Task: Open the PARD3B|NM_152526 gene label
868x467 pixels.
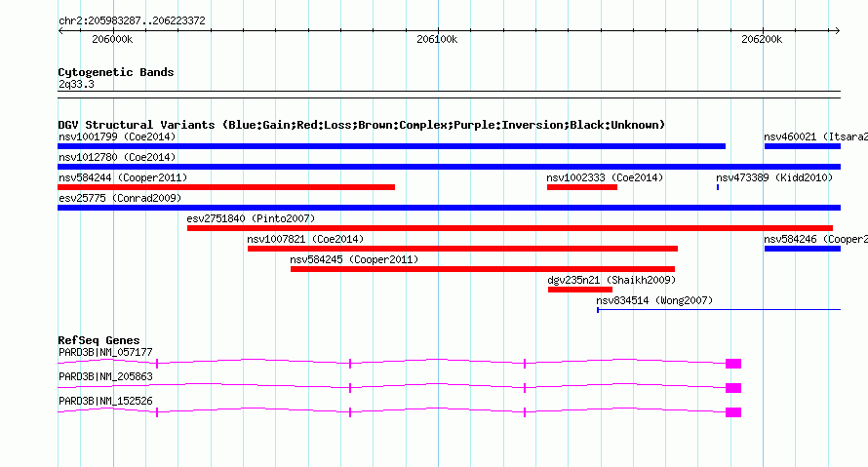Action: [105, 401]
